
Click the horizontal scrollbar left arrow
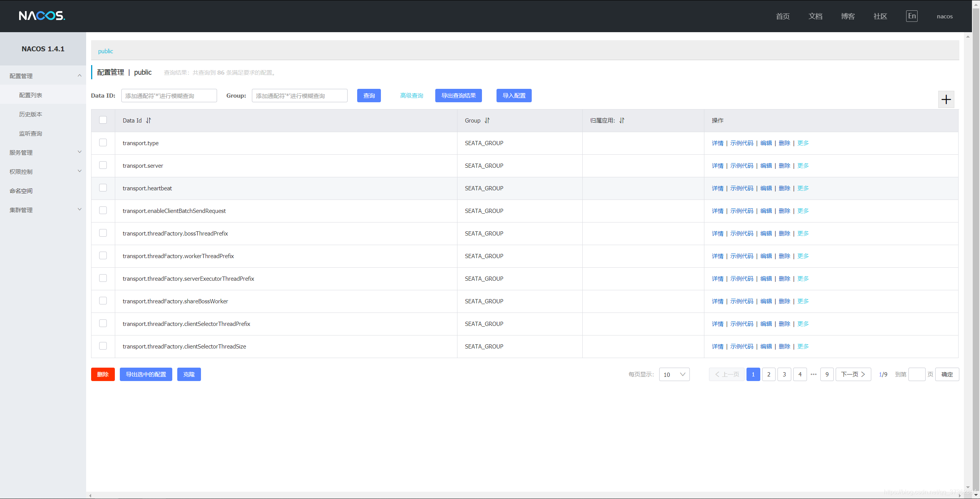(x=90, y=496)
